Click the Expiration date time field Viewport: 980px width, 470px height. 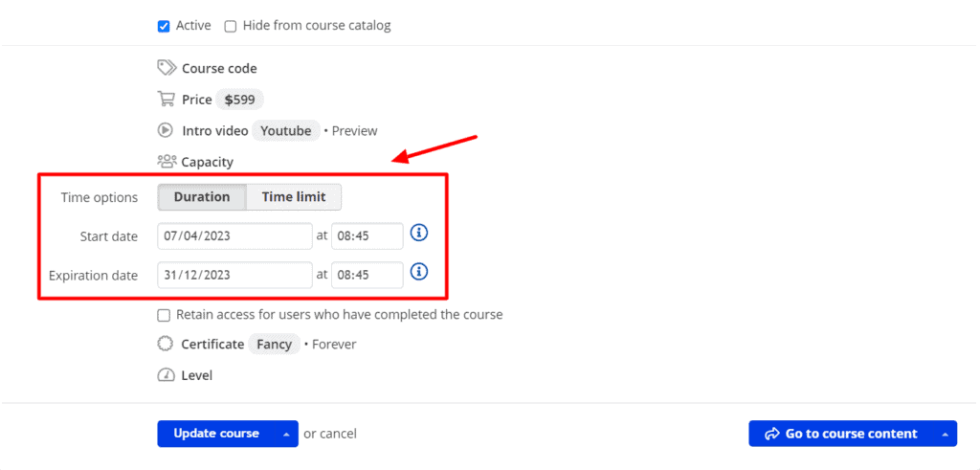point(367,275)
